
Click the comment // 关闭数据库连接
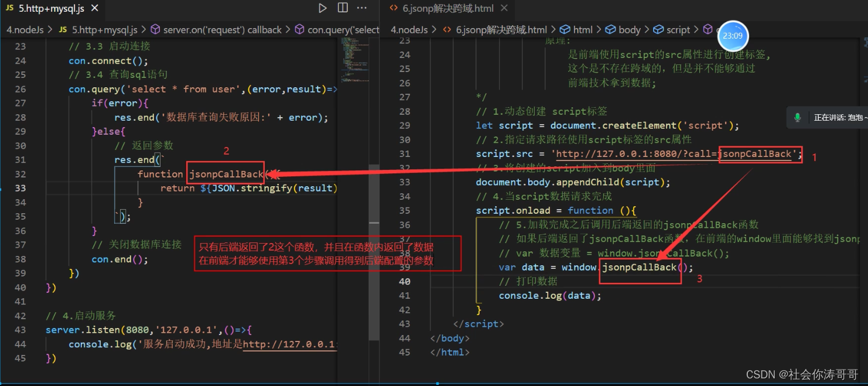(136, 245)
